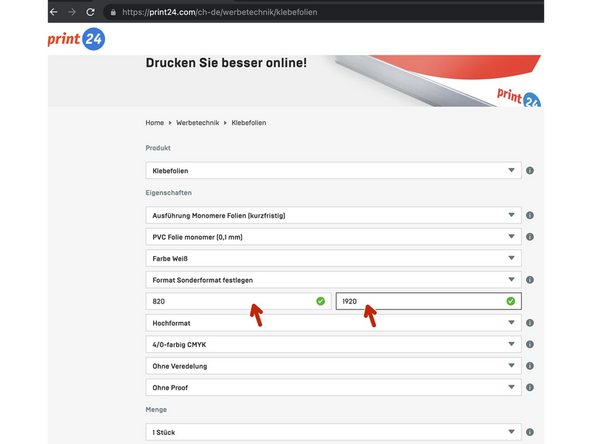Image resolution: width=592 pixels, height=444 pixels.
Task: Expand the PVC Folie monomer dropdown
Action: (x=333, y=237)
